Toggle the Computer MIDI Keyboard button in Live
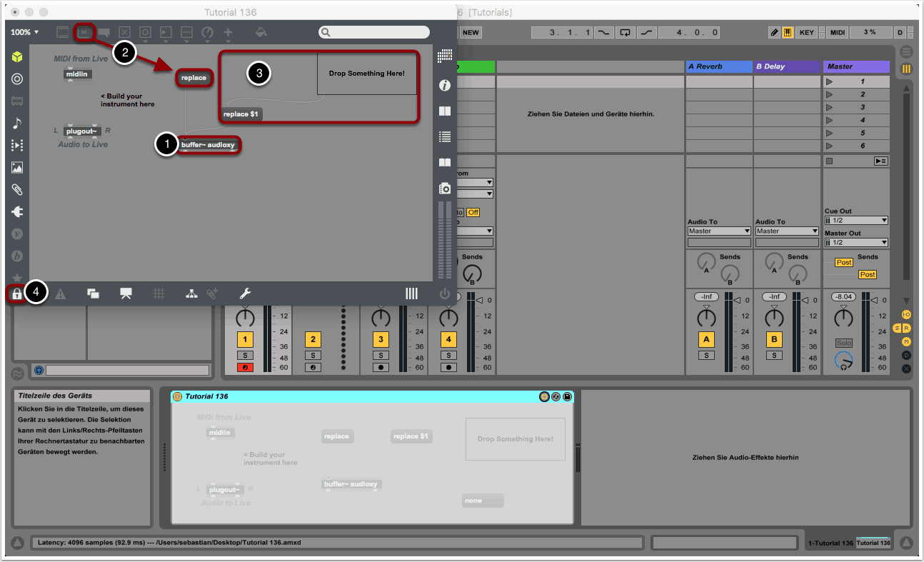The image size is (924, 562). tap(788, 32)
